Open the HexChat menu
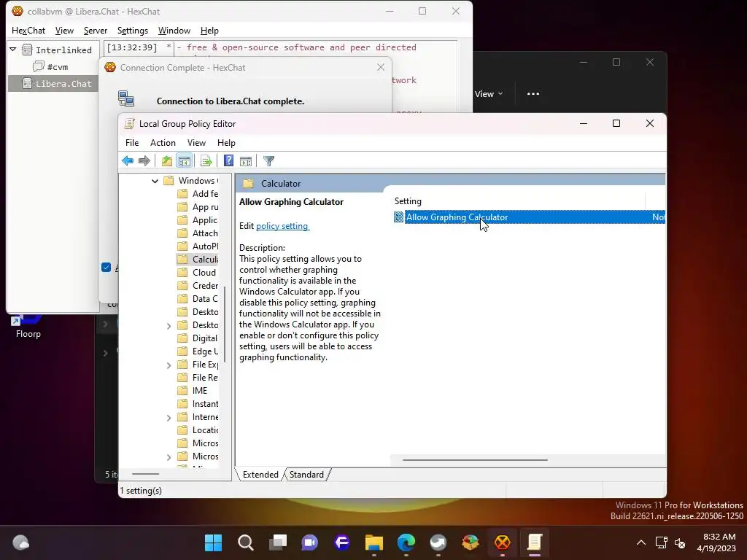This screenshot has width=747, height=560. point(28,31)
